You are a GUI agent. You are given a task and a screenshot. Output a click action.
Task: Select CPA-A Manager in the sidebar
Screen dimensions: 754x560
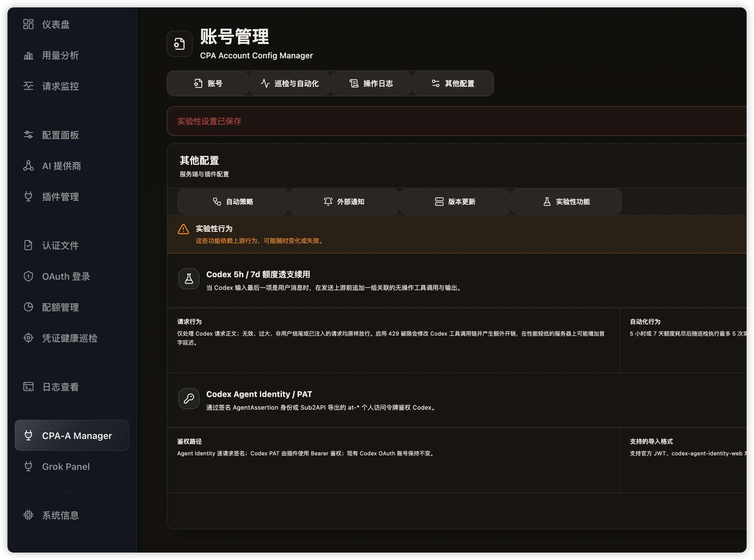[x=72, y=436]
